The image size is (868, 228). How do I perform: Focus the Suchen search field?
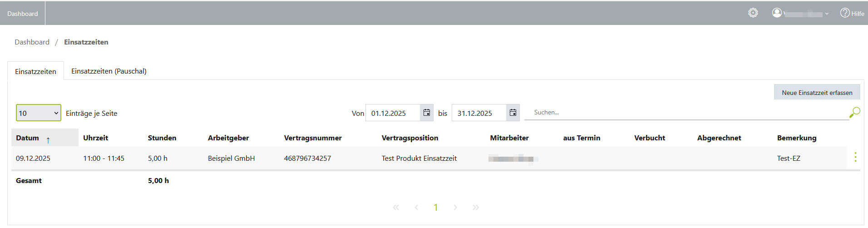[686, 112]
